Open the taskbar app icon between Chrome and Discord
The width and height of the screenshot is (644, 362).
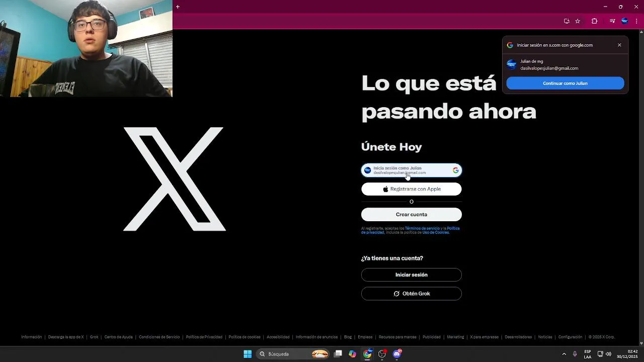point(382,354)
